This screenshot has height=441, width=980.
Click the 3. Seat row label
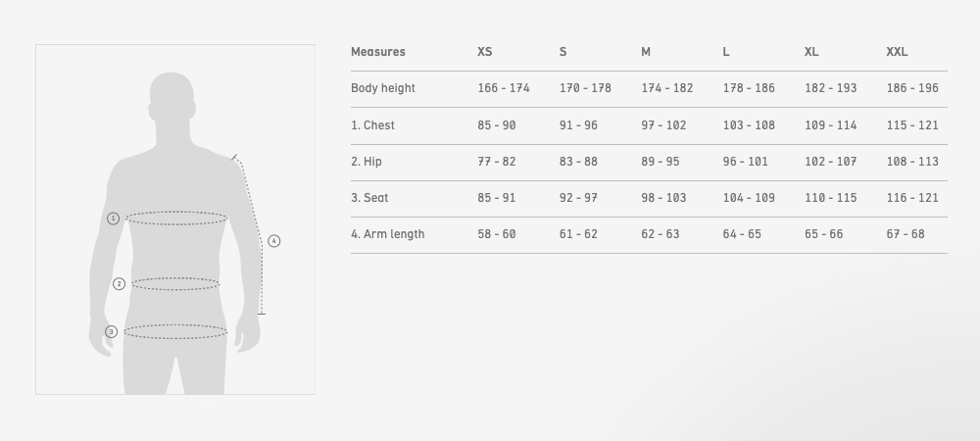pos(369,198)
